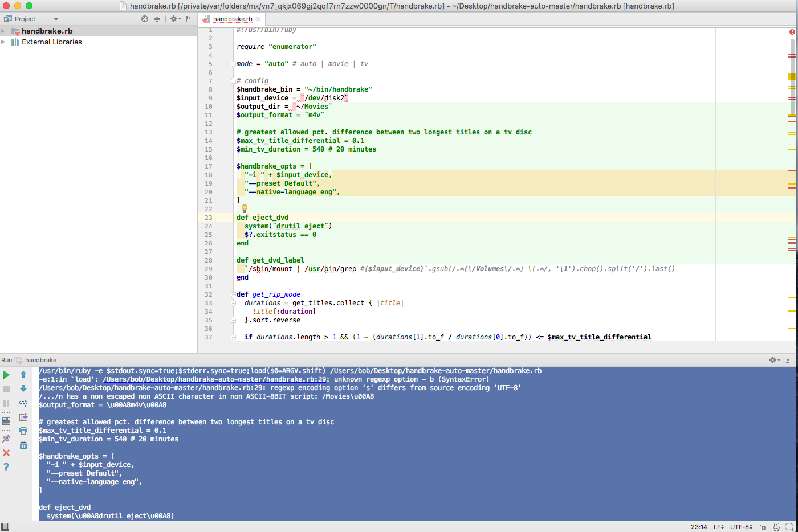Open Run panel help question mark

click(6, 467)
